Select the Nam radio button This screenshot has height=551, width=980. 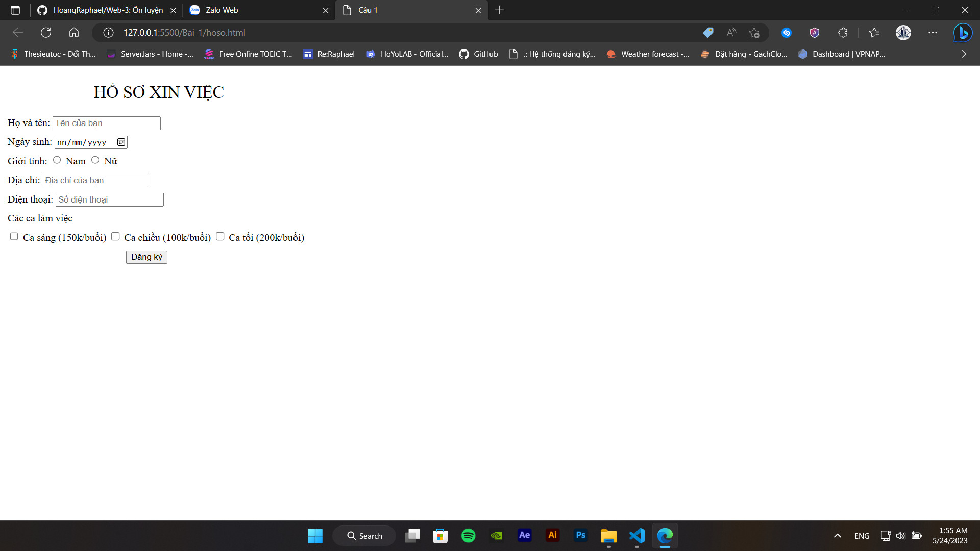coord(57,160)
